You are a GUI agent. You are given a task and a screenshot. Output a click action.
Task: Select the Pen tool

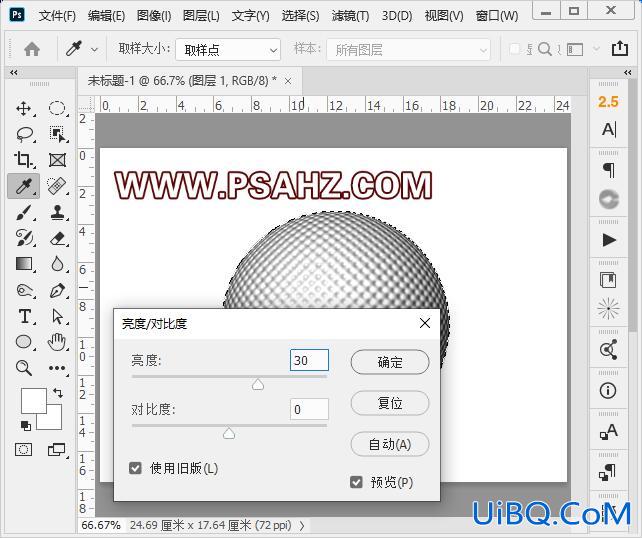pos(57,290)
